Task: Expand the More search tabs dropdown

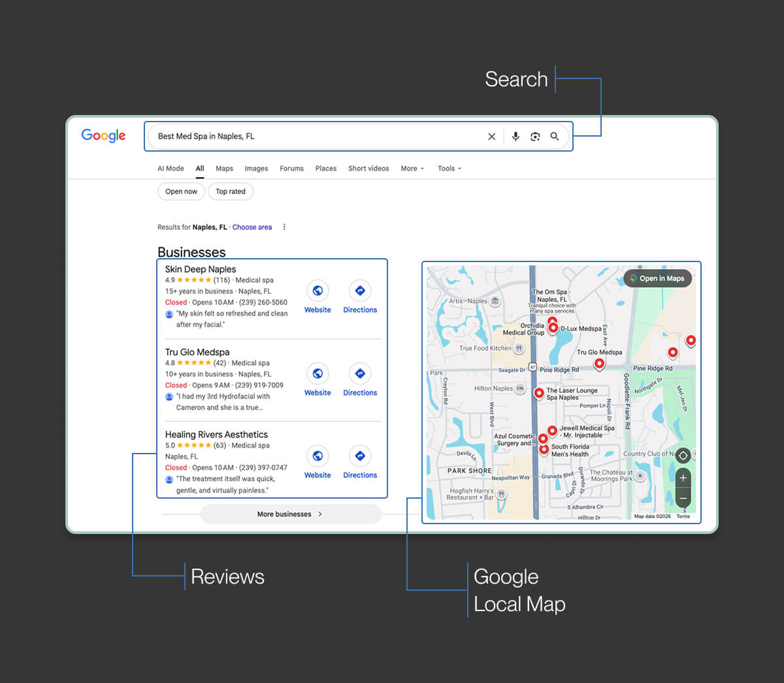Action: (412, 169)
